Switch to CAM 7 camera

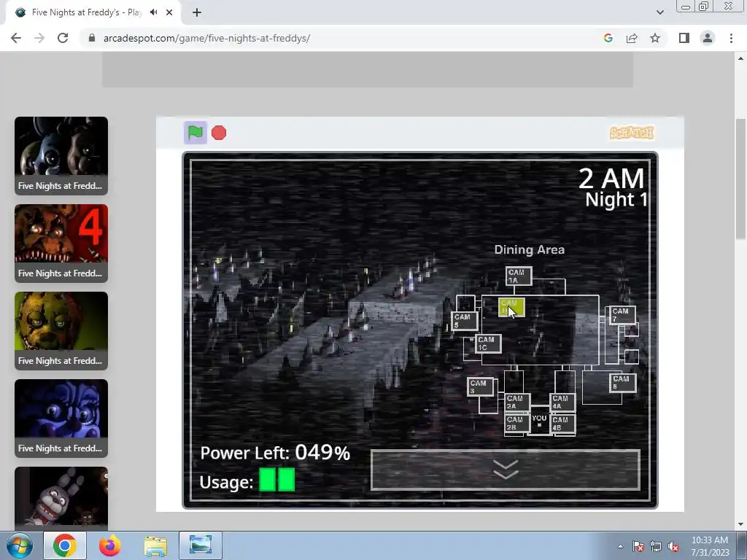(622, 315)
